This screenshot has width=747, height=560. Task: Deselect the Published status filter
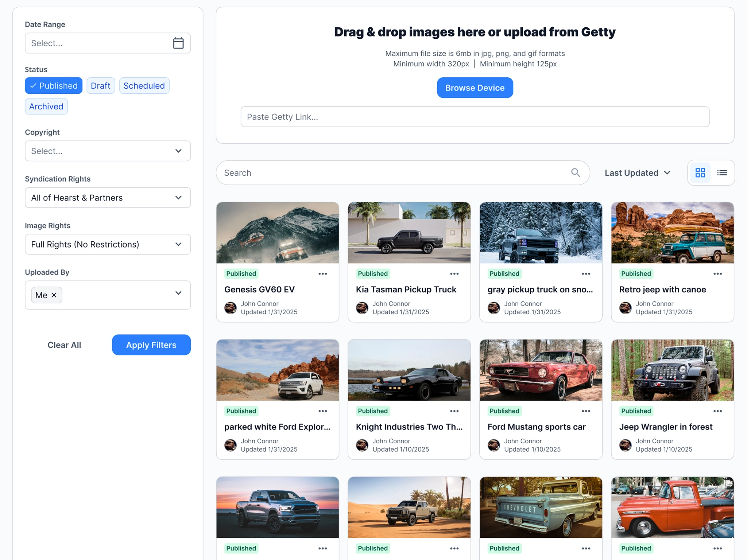53,86
